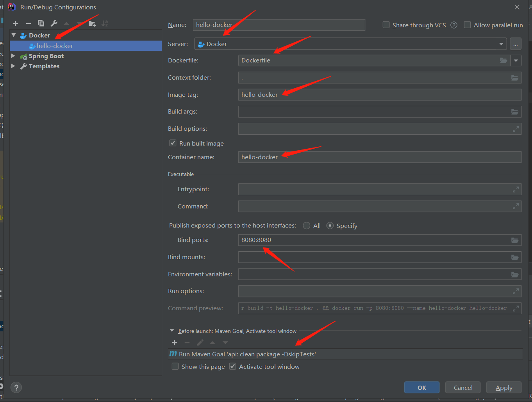Viewport: 532px width, 402px height.
Task: Enable Share through VCS checkbox
Action: pyautogui.click(x=386, y=25)
